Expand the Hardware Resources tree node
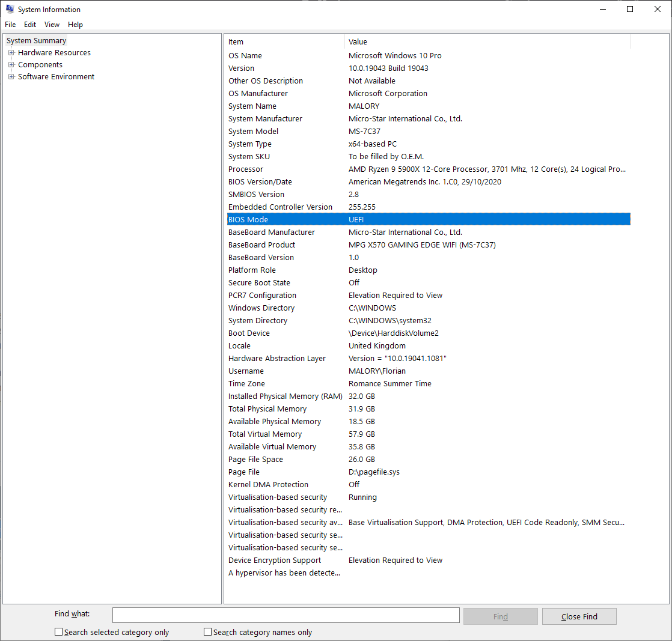This screenshot has width=672, height=641. (12, 52)
